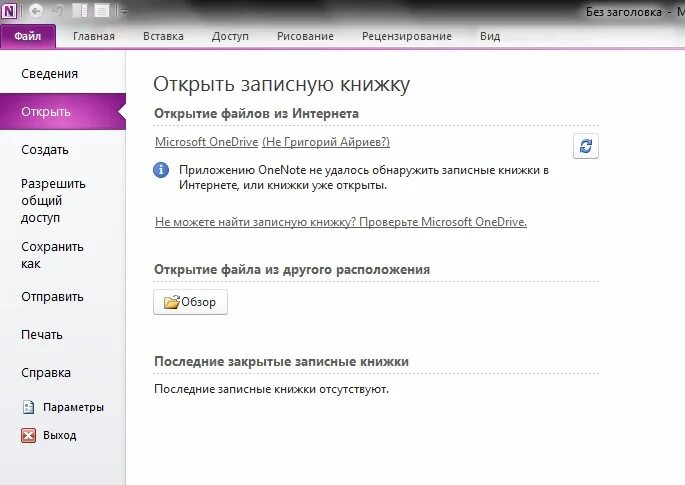Click the Последние записные книжки отсутствуют text
The image size is (685, 485).
(271, 389)
